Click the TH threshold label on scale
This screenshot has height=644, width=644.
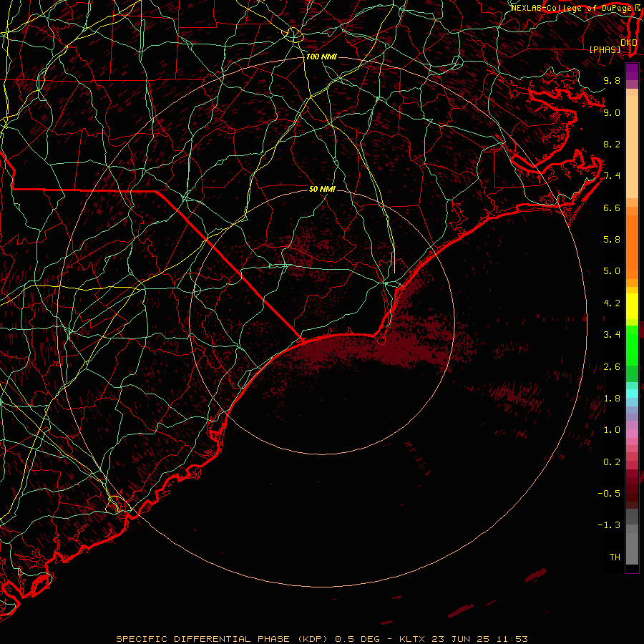click(x=615, y=557)
